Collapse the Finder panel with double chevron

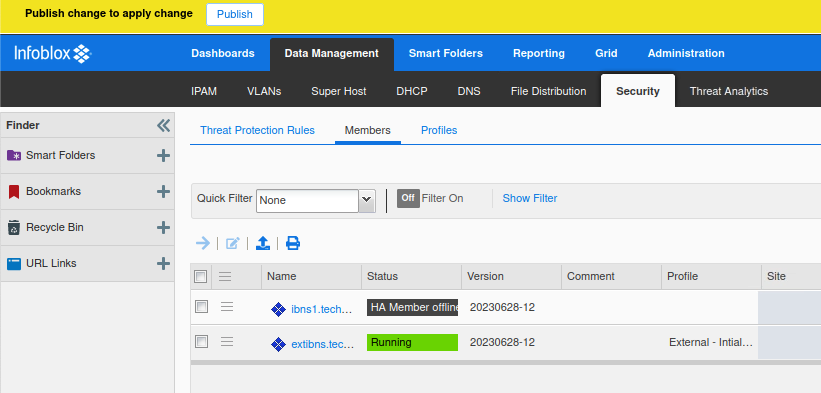(163, 125)
